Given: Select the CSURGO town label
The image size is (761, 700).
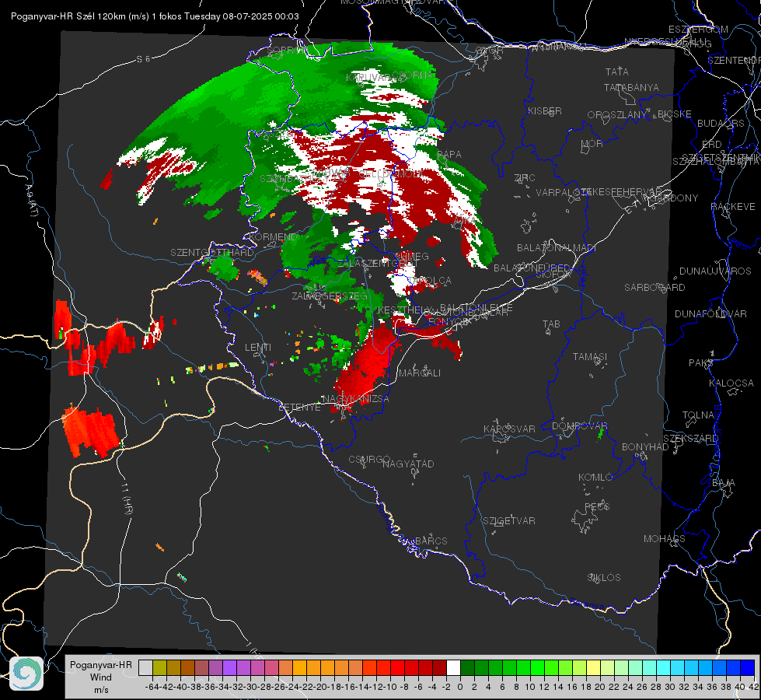Looking at the screenshot, I should point(369,460).
